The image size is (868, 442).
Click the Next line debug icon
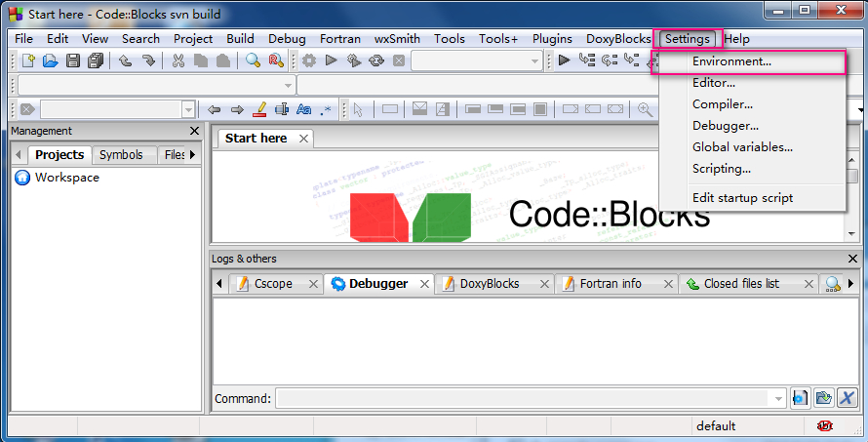pyautogui.click(x=610, y=60)
